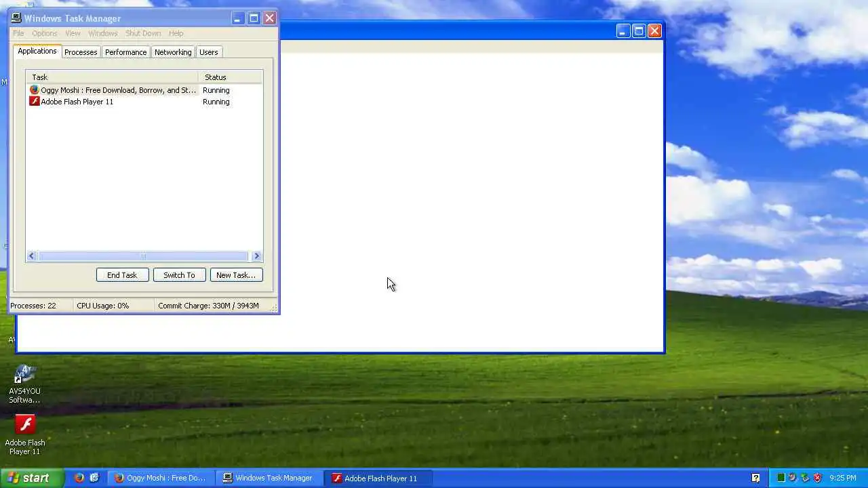Switch to Oggy Moshi Firefox taskbar button
The height and width of the screenshot is (488, 868).
click(161, 478)
